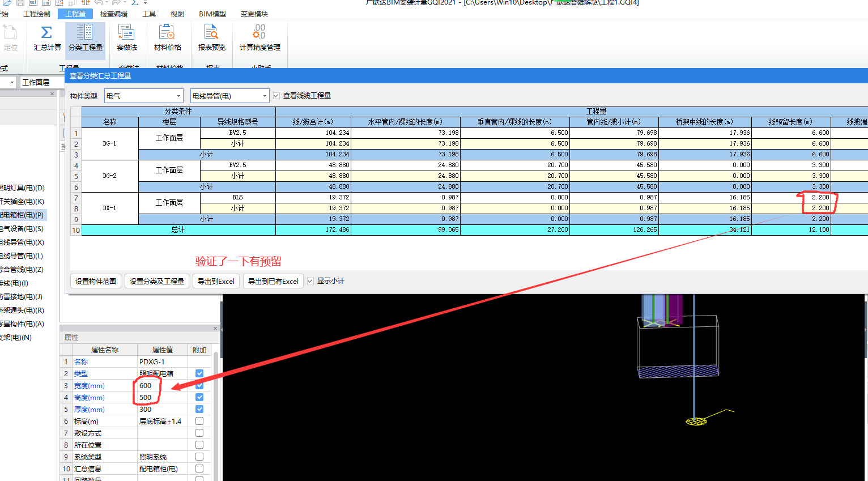
Task: Switch to 检查编辑 ribbon tab
Action: (x=114, y=14)
